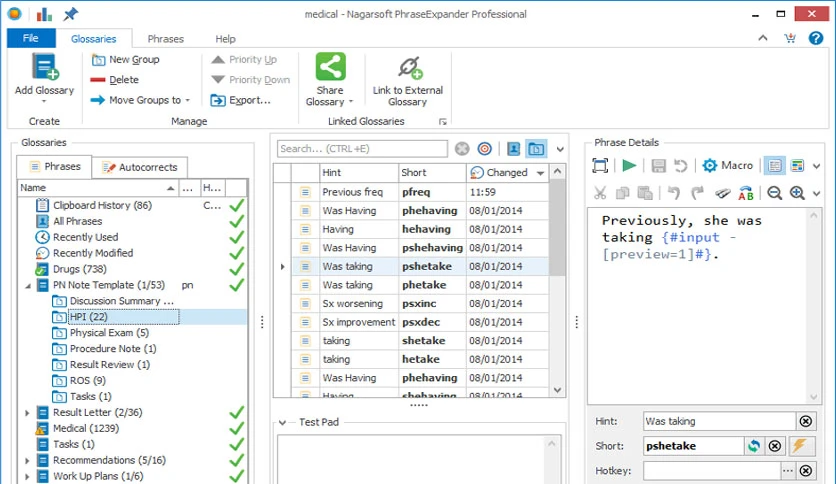Open the Help ribbon tab
Image resolution: width=836 pixels, height=484 pixels.
tap(225, 39)
